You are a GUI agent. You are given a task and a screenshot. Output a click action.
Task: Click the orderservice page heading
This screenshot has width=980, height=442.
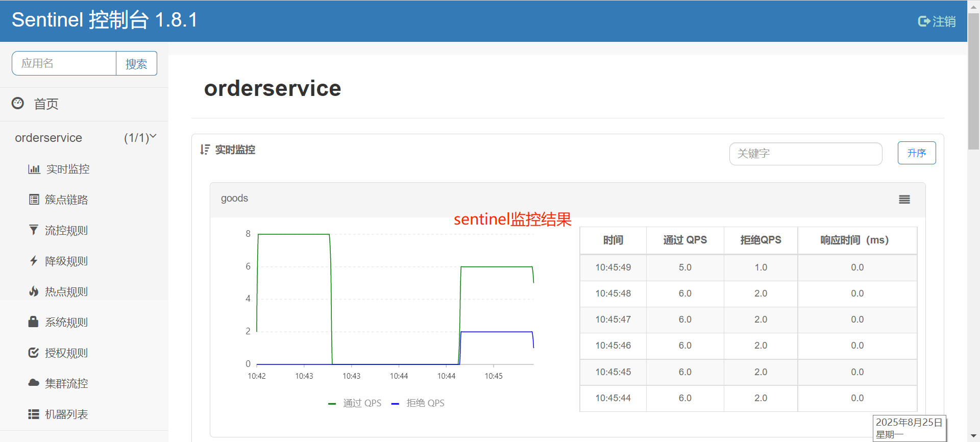point(273,88)
